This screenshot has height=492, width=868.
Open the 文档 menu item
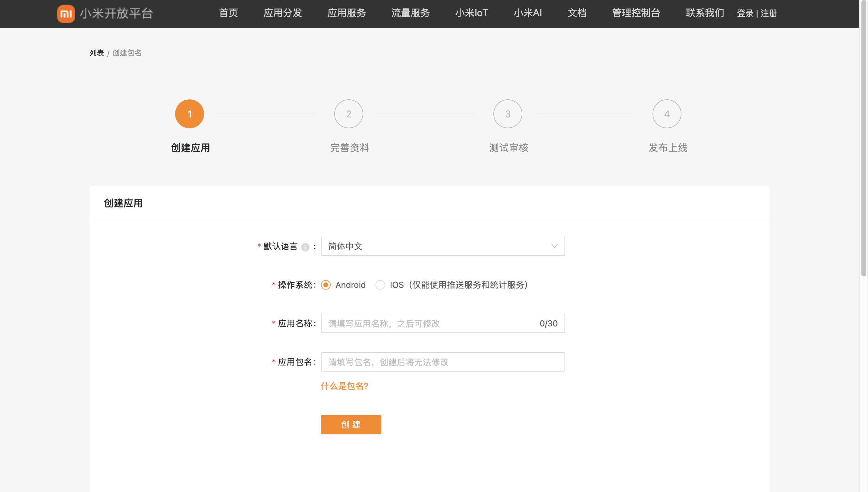(x=577, y=13)
